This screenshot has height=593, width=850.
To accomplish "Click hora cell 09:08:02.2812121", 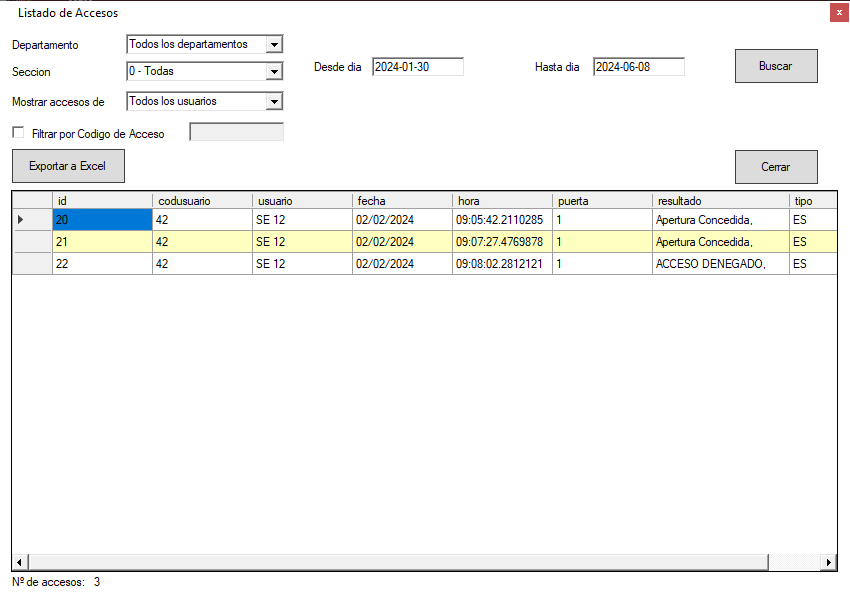I will pyautogui.click(x=503, y=263).
